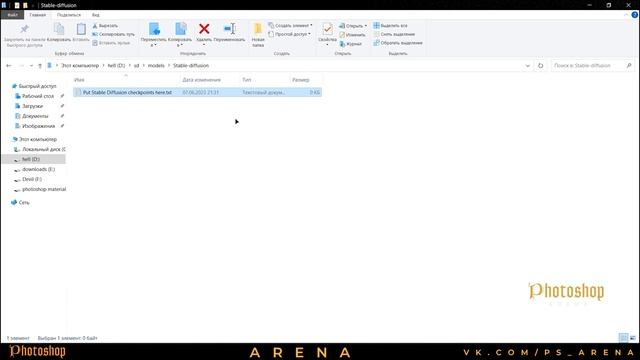Click Edit (Изменить) in the ribbon
The width and height of the screenshot is (640, 360).
352,35
